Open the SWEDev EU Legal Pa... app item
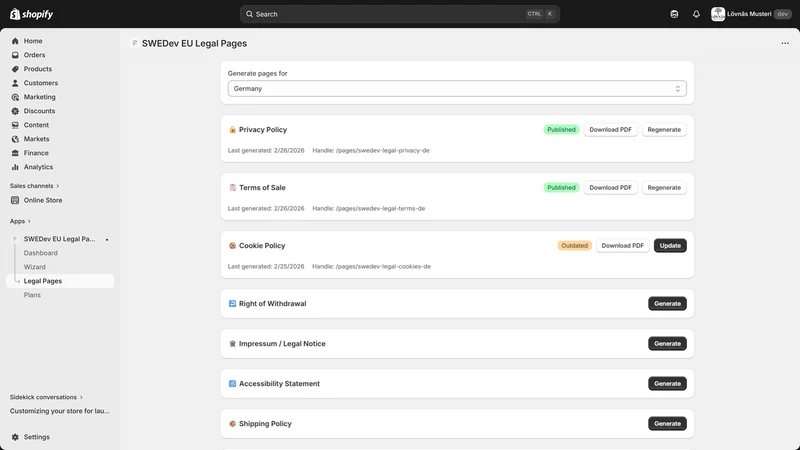Image resolution: width=800 pixels, height=450 pixels. pos(59,239)
